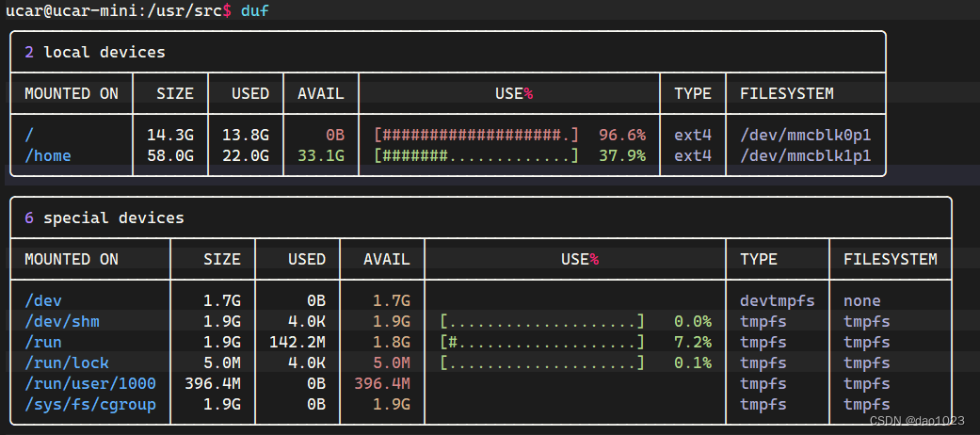The image size is (980, 435).
Task: Click the usage bar in the /dev/shm row
Action: (x=542, y=322)
